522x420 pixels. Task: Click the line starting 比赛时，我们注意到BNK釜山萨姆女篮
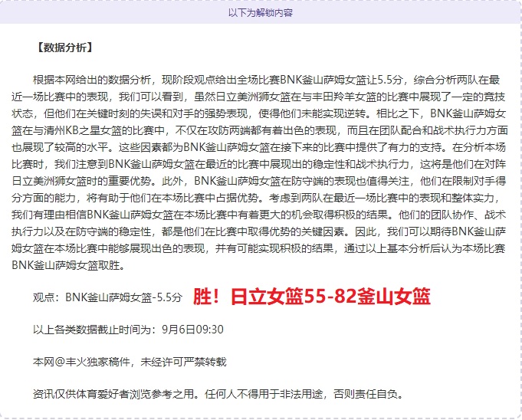click(258, 164)
